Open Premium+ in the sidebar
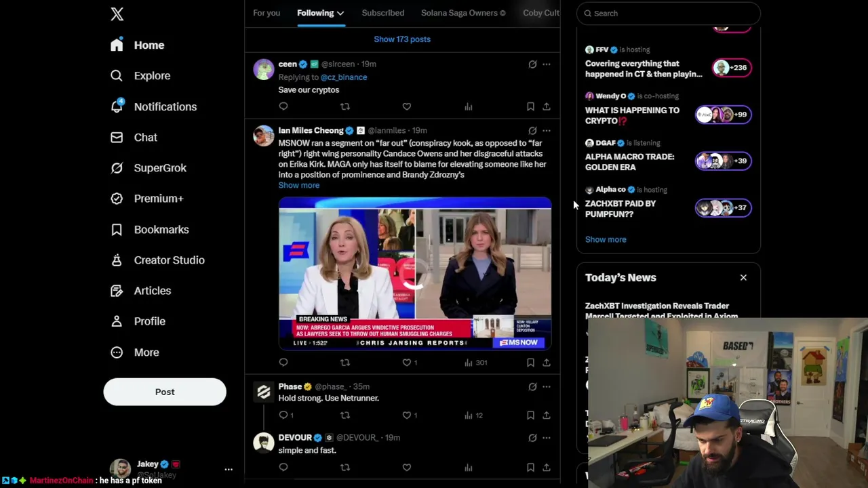 click(146, 199)
